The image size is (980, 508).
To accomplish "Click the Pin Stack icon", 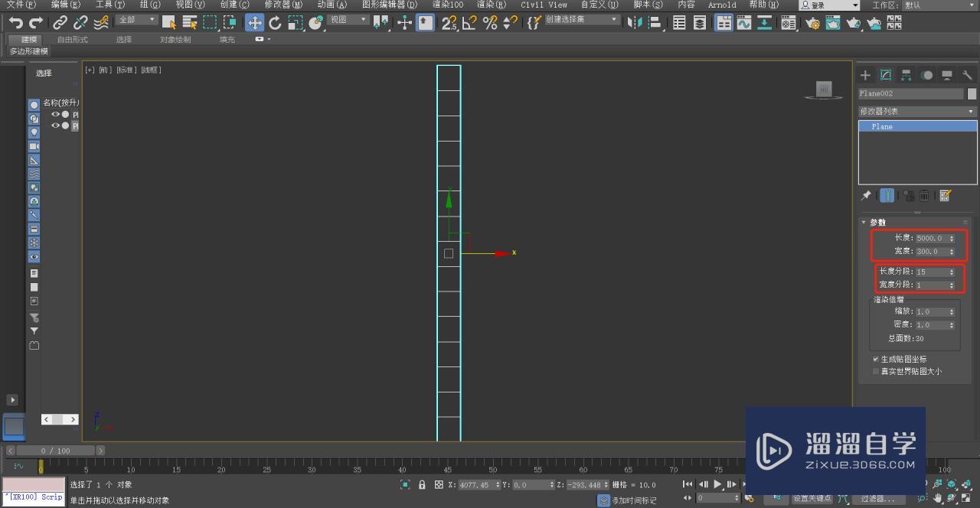I will tap(866, 196).
